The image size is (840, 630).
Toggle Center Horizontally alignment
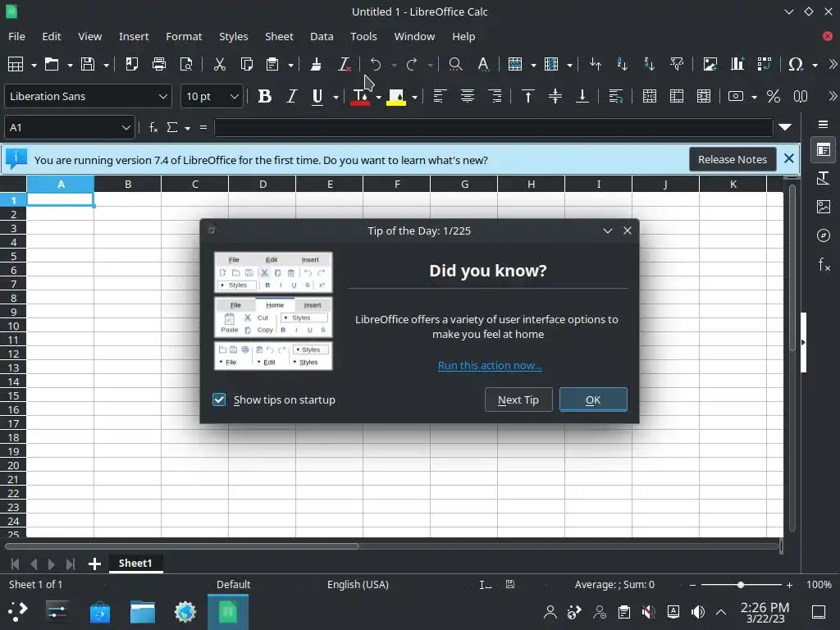(x=467, y=97)
